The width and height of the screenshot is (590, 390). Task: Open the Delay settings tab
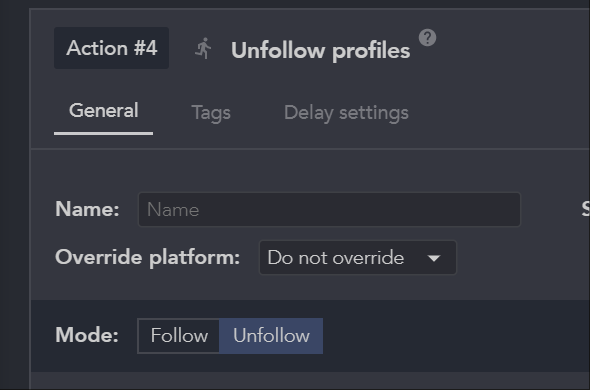click(346, 113)
